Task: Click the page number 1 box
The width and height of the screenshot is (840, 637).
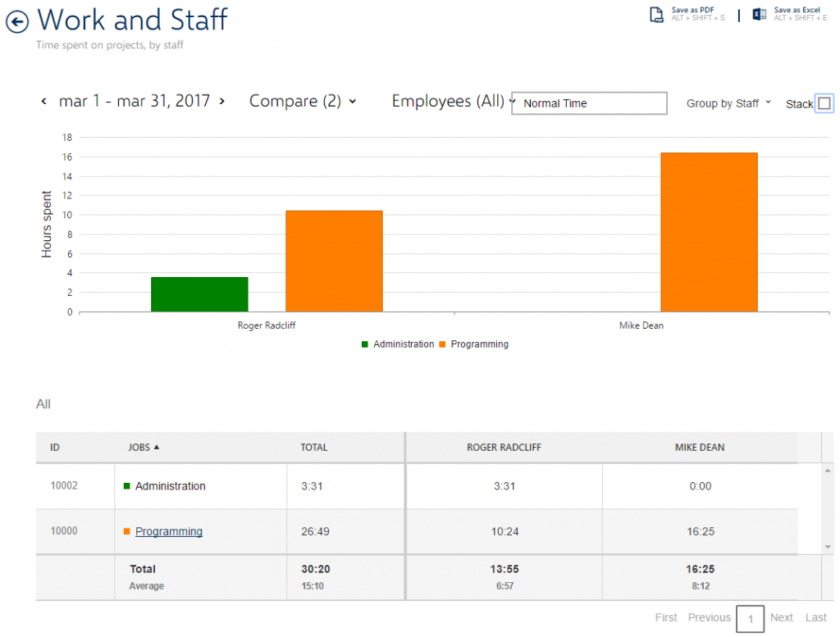Action: pyautogui.click(x=750, y=619)
